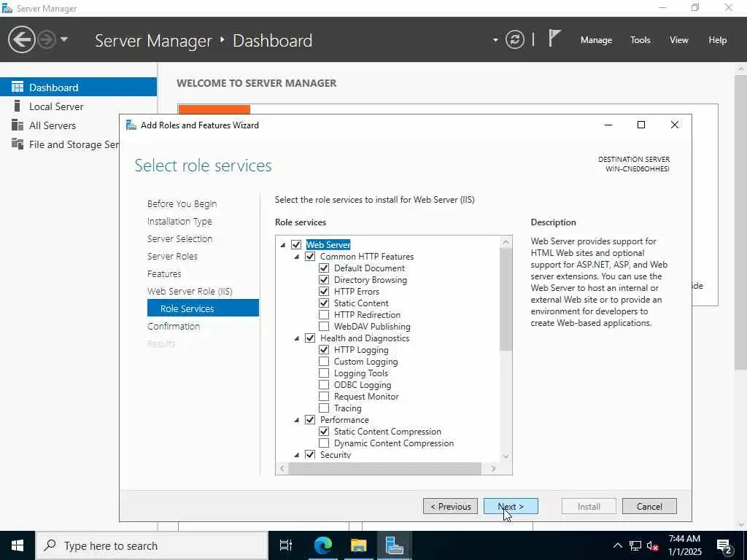Go to Installation Type wizard step
The image size is (747, 560).
point(179,222)
